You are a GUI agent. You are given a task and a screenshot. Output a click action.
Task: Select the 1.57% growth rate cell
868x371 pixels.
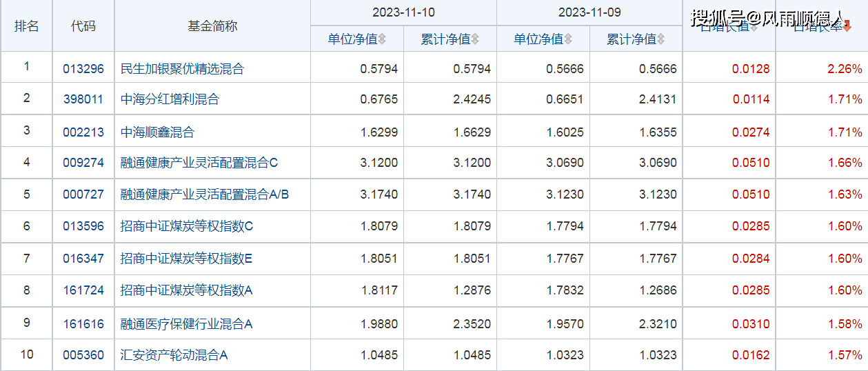845,355
